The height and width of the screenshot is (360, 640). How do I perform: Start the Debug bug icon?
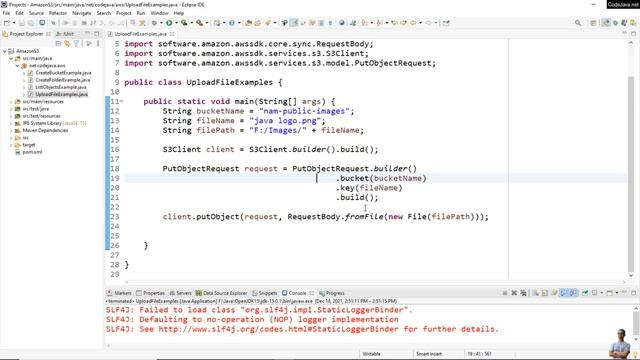click(x=154, y=23)
